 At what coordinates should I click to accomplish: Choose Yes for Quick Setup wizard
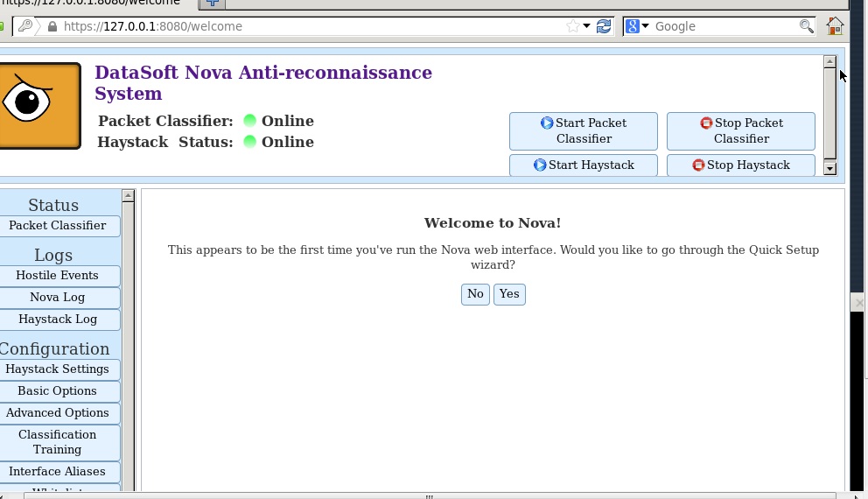pyautogui.click(x=509, y=294)
